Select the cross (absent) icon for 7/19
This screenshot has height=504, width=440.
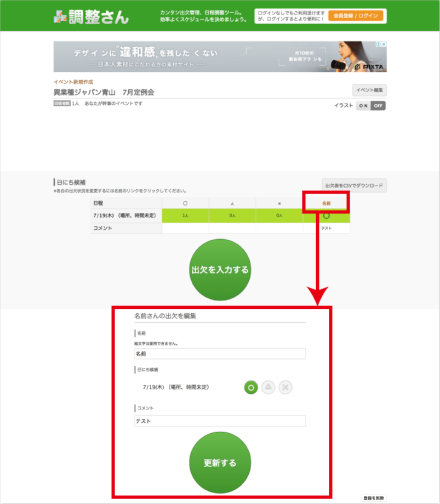[x=285, y=387]
